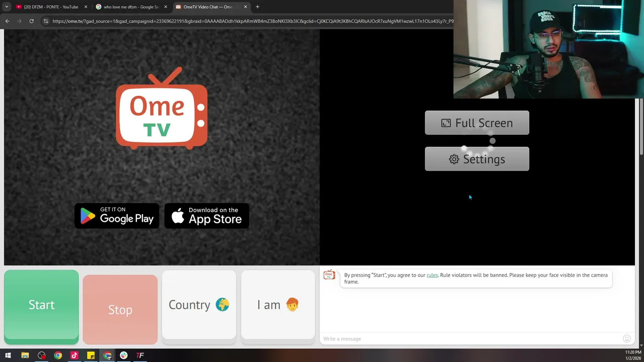
Task: Expand the tab search dropdown arrow
Action: pos(7,7)
